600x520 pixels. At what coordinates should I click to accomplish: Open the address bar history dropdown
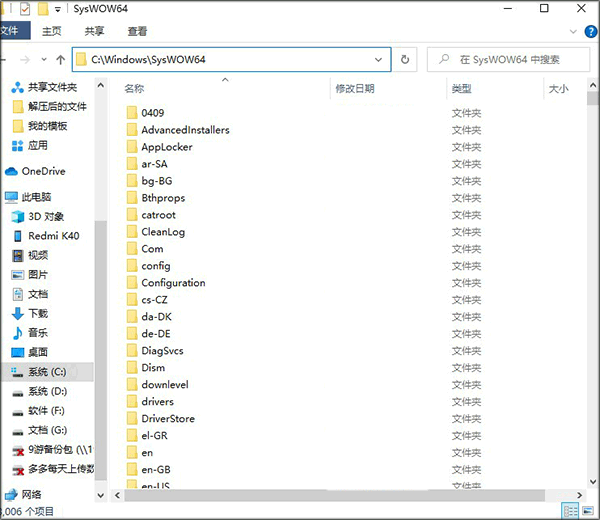[x=378, y=60]
